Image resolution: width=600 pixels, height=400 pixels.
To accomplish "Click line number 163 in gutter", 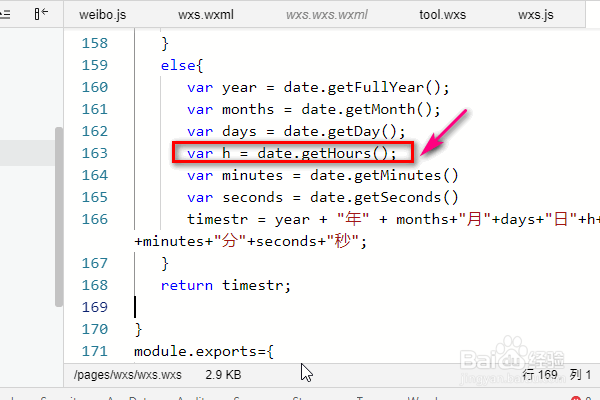I will click(x=95, y=153).
